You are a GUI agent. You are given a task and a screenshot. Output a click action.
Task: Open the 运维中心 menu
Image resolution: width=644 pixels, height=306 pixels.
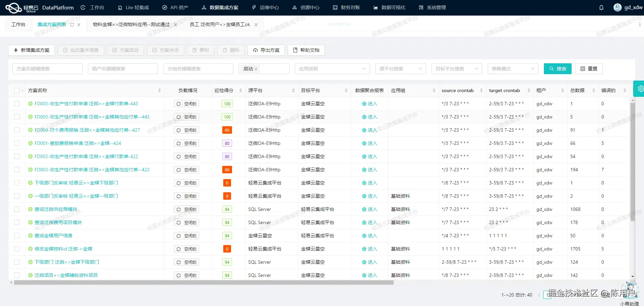pyautogui.click(x=265, y=7)
